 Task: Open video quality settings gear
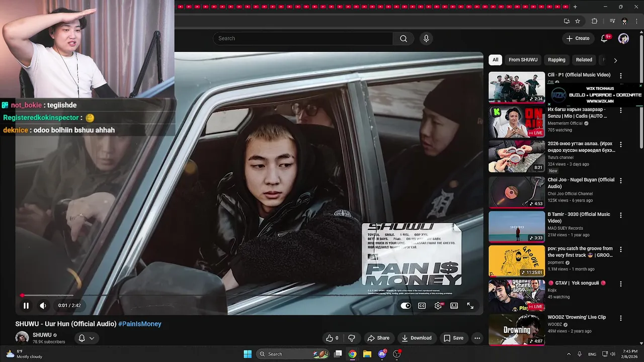[438, 306]
